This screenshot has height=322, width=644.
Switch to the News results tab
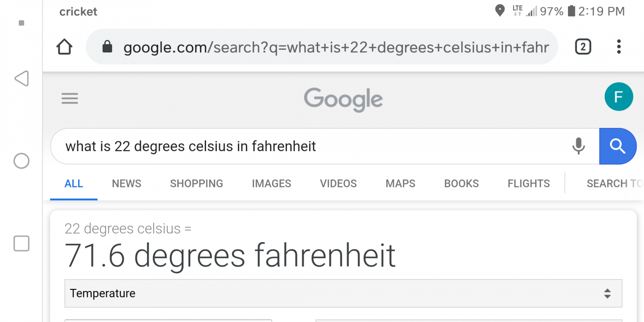pyautogui.click(x=126, y=184)
